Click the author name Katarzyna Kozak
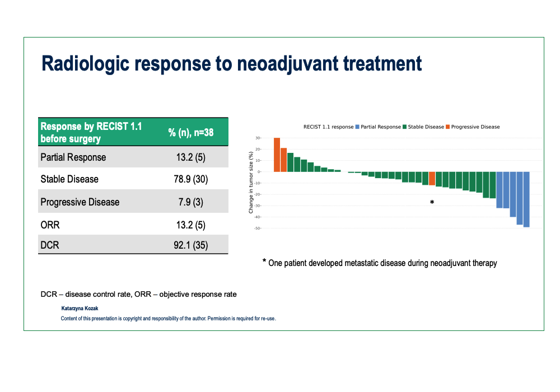 80,309
